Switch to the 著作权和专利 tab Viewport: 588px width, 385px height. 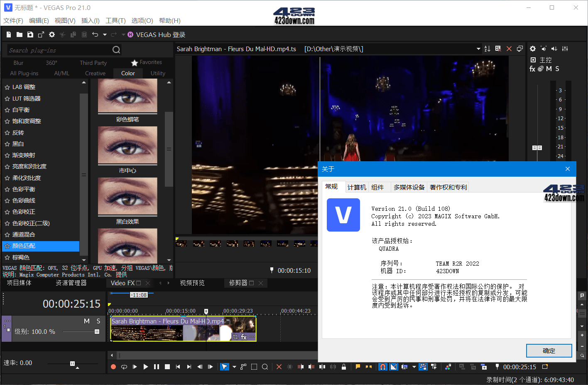[x=448, y=187]
